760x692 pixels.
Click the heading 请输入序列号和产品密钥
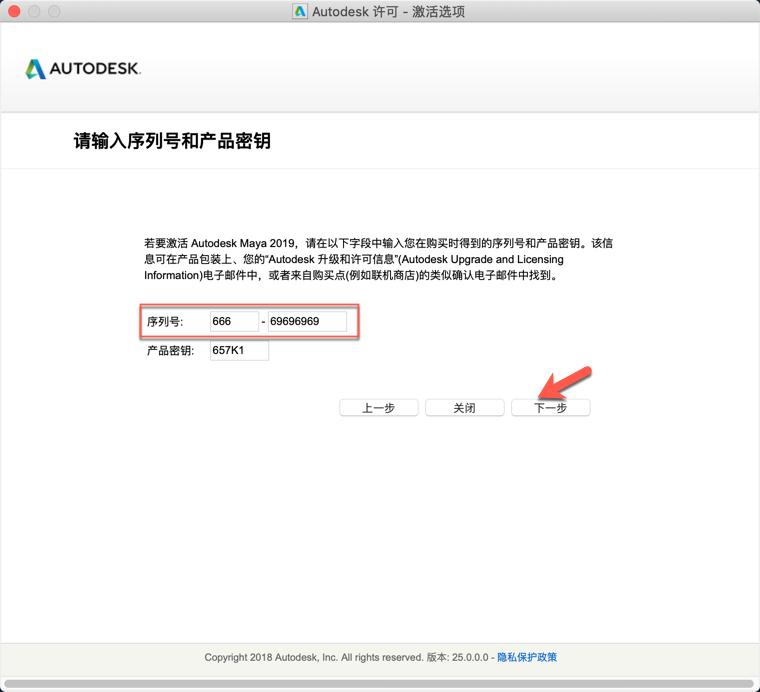click(x=172, y=141)
